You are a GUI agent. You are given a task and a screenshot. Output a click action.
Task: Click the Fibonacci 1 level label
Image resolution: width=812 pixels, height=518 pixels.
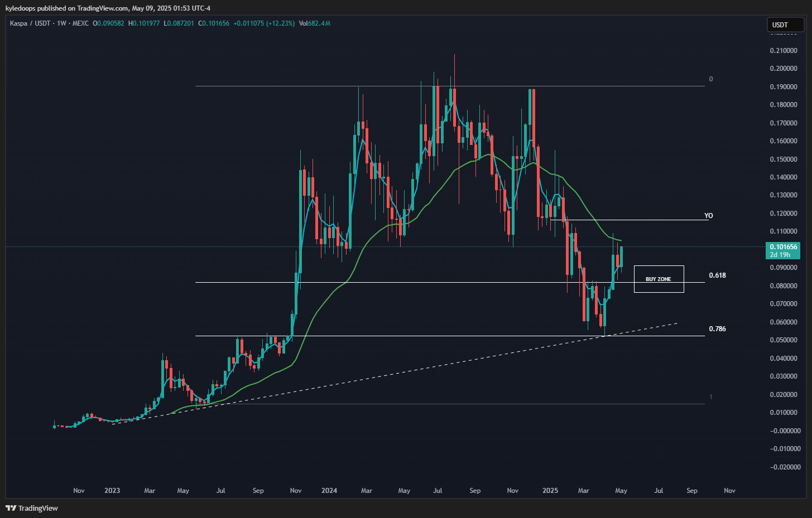pos(711,397)
